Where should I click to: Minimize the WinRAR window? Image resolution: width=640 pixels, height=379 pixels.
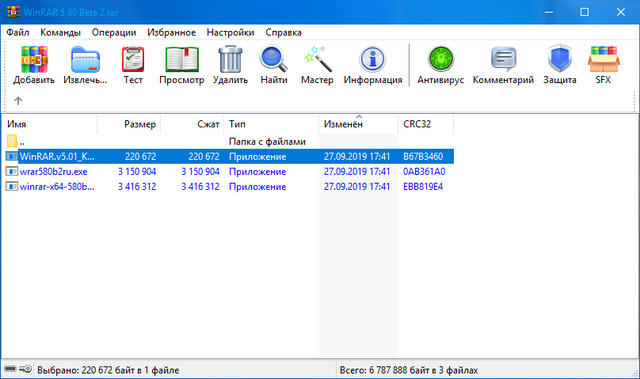549,12
